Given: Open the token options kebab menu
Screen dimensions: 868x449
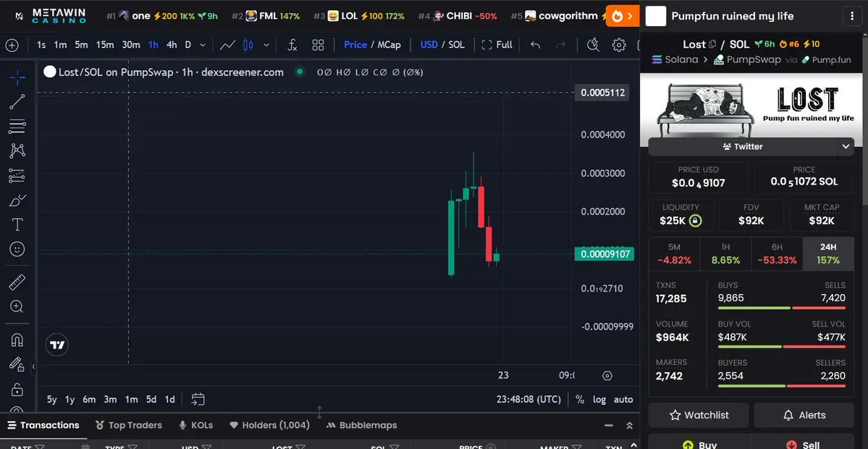Looking at the screenshot, I should click(x=851, y=16).
